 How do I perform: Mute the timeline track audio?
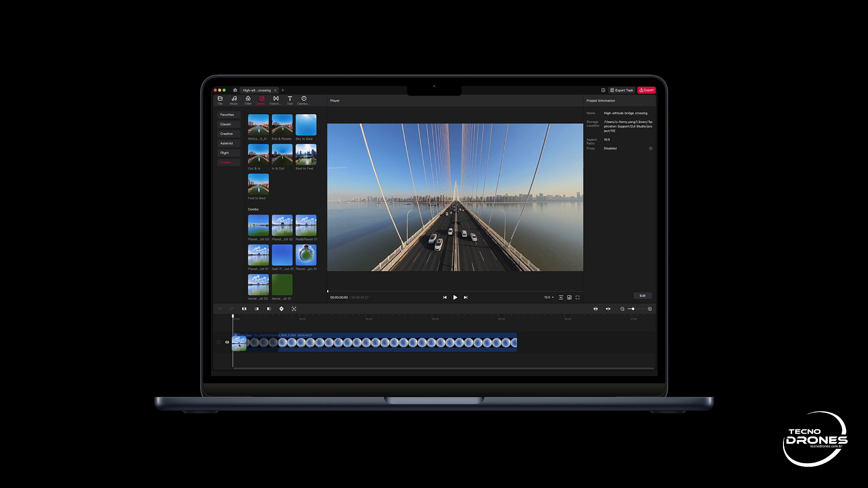(x=227, y=343)
